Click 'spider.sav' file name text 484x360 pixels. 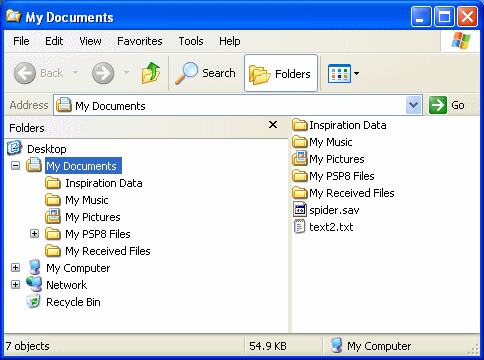click(334, 210)
